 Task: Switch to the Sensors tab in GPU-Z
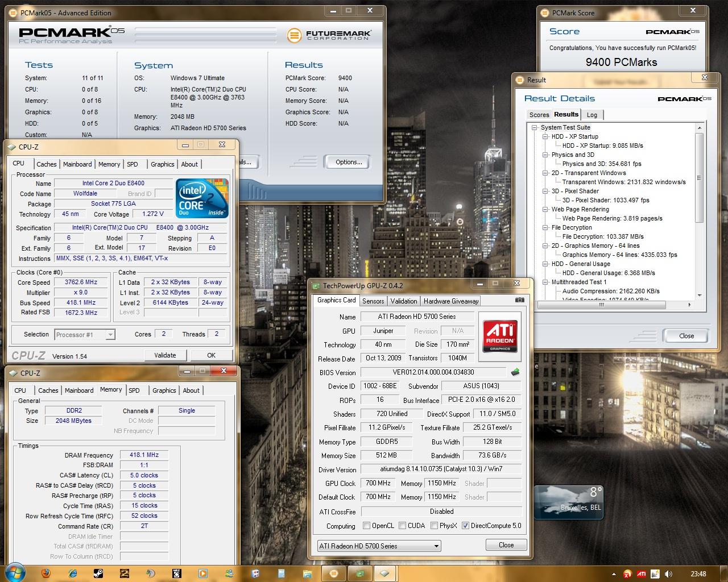coord(373,301)
